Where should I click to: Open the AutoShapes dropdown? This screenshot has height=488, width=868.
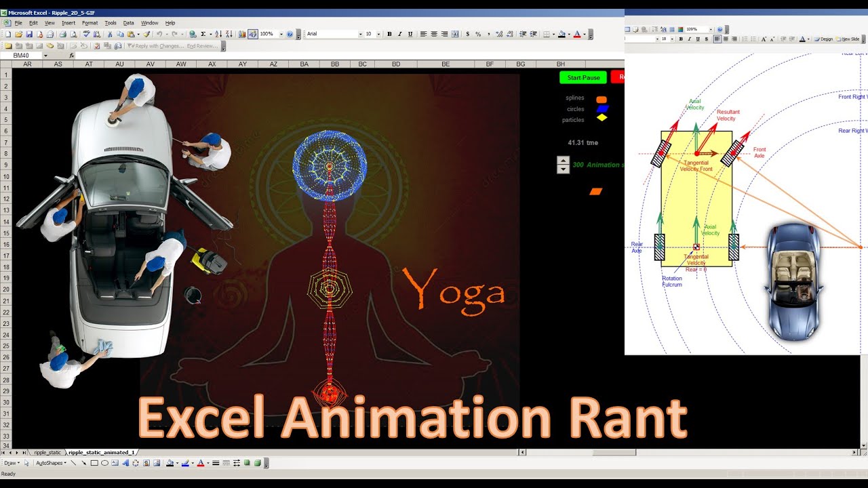51,463
